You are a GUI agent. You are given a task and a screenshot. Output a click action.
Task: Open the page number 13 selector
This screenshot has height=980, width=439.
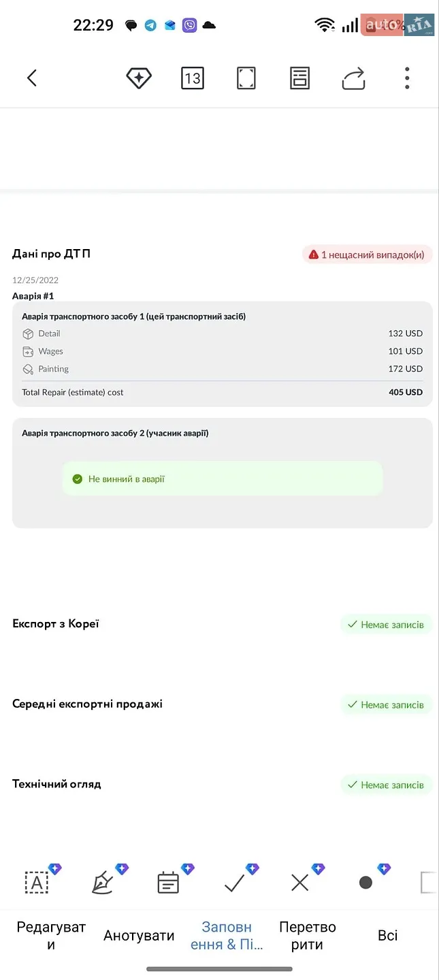193,78
